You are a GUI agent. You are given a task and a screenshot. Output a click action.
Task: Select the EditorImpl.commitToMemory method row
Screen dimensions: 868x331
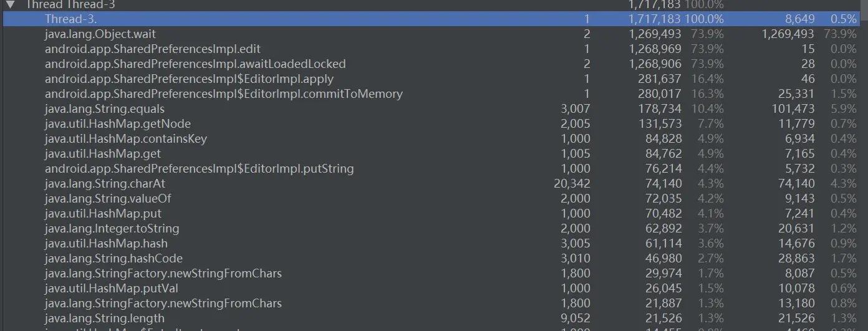click(x=434, y=94)
